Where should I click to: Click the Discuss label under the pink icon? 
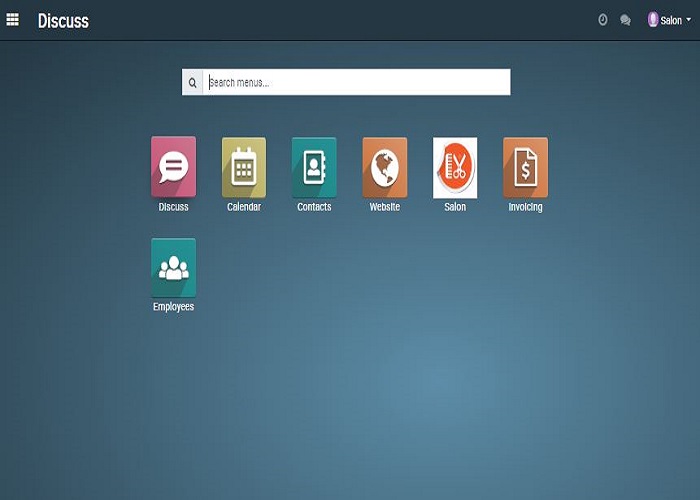(x=173, y=207)
